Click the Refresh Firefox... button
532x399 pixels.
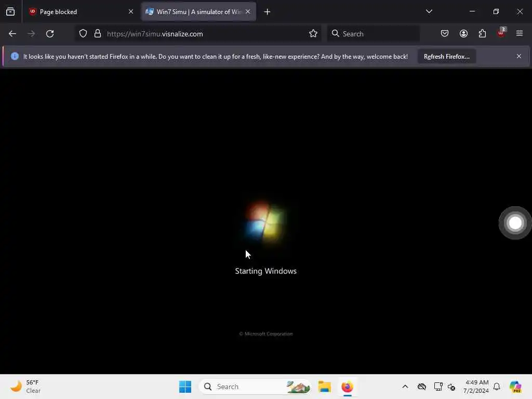(446, 56)
